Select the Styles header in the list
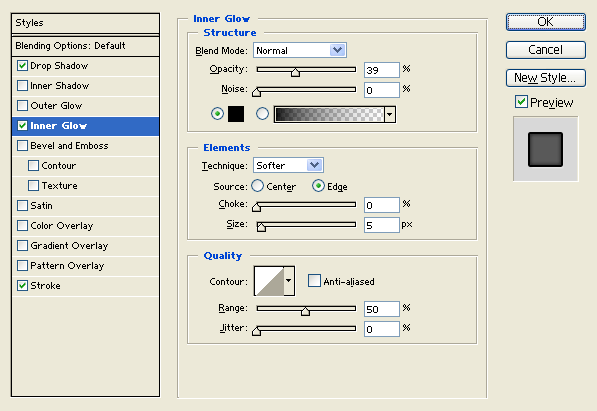The width and height of the screenshot is (597, 411). [85, 23]
